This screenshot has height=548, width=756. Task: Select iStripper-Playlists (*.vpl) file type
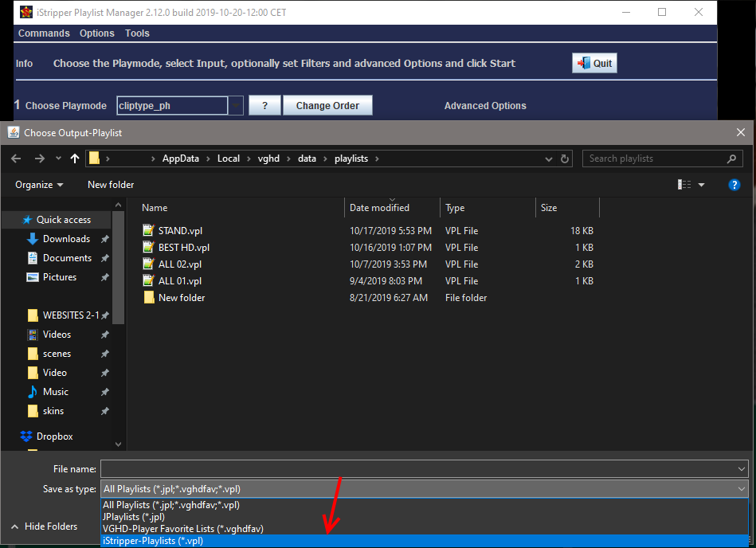pos(153,541)
